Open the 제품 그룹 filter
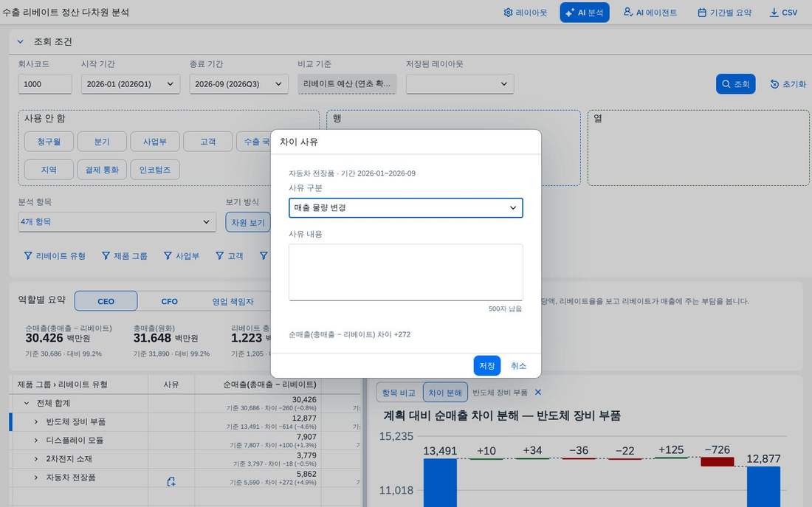Image resolution: width=812 pixels, height=507 pixels. tap(125, 256)
